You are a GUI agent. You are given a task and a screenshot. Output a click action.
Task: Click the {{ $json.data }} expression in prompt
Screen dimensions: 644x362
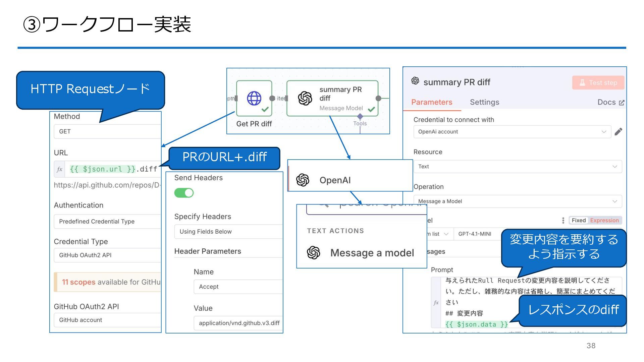tap(476, 324)
